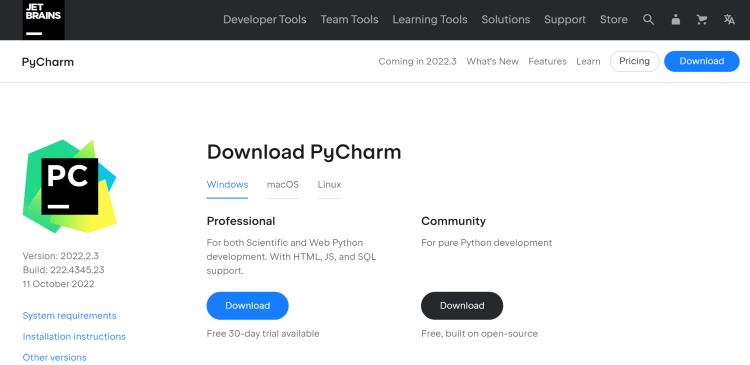750x365 pixels.
Task: Expand the Solutions menu
Action: point(506,20)
